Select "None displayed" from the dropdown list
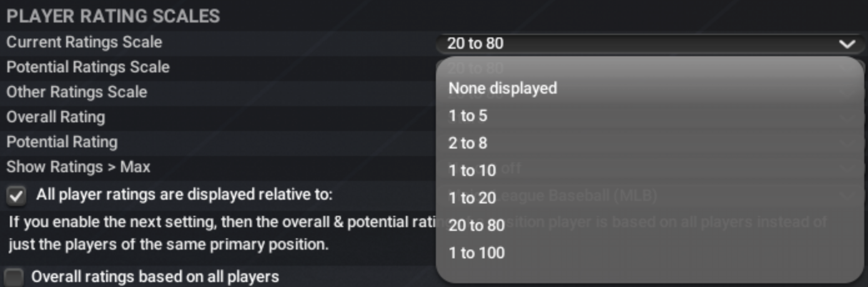This screenshot has height=287, width=868. coord(503,89)
